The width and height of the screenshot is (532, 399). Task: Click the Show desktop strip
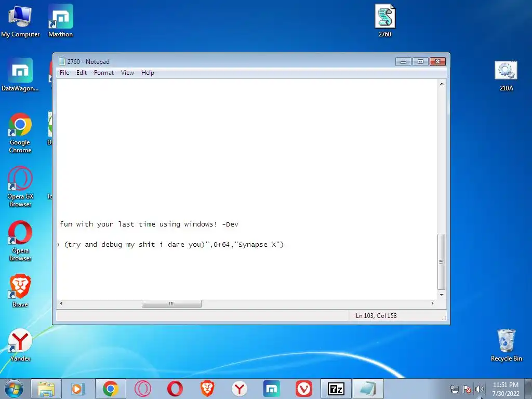pos(529,389)
